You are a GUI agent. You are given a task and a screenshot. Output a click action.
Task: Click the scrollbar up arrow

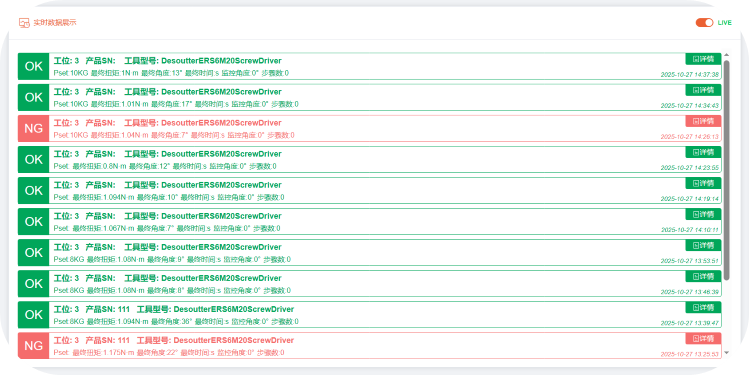(x=727, y=55)
